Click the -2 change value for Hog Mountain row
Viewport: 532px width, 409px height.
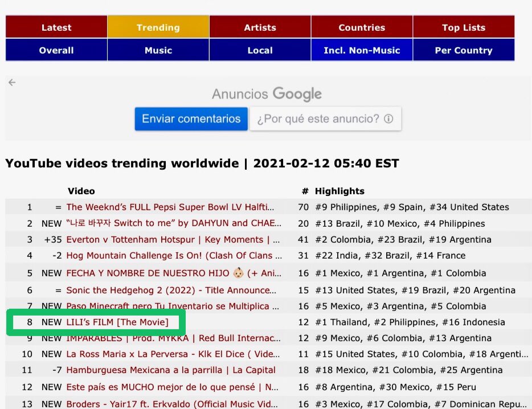click(57, 255)
